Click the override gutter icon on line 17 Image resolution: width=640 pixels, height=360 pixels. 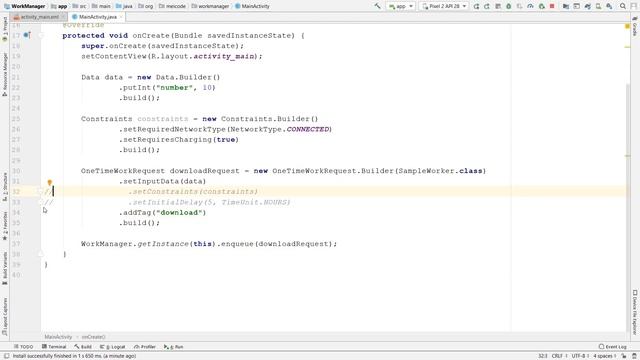[x=27, y=35]
